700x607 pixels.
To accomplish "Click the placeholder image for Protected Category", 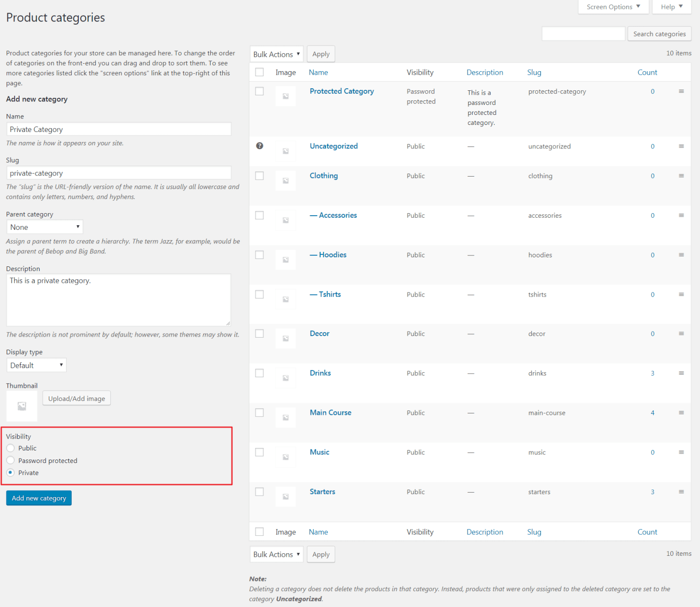I will point(286,96).
